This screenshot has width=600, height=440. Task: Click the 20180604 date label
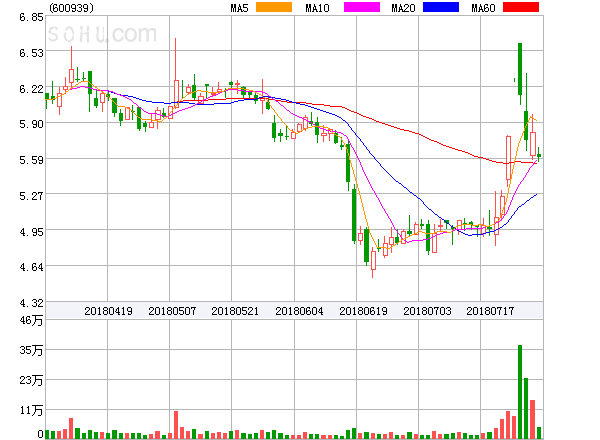tap(299, 311)
